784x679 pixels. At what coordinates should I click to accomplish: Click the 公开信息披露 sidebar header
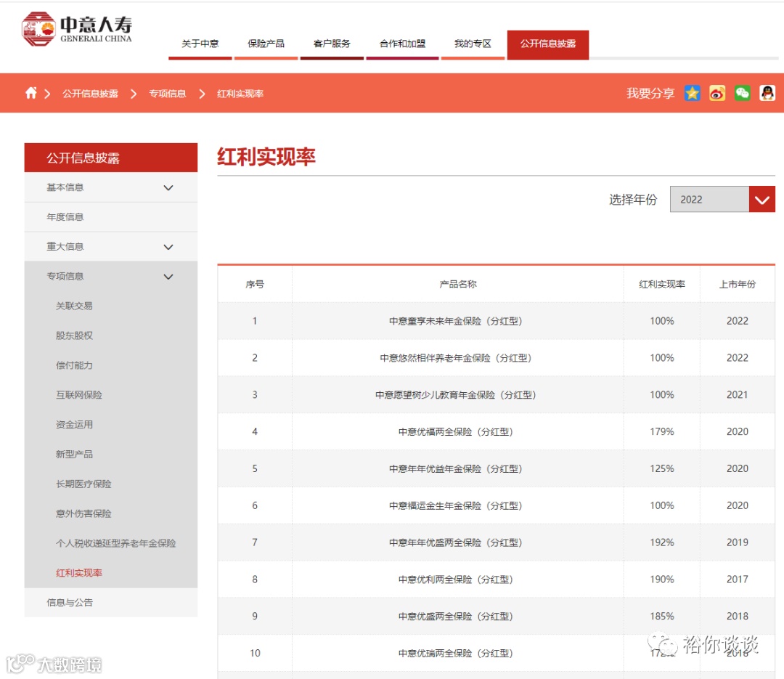point(111,158)
